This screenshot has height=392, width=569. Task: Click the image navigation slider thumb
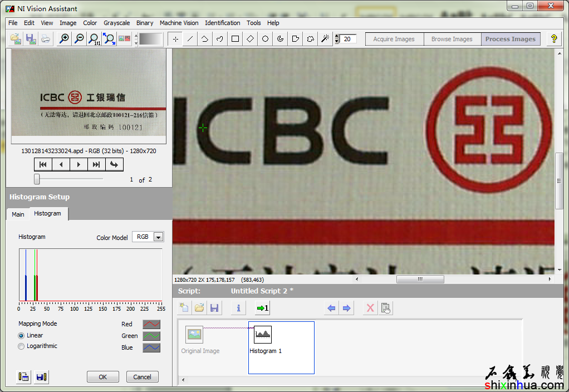click(x=37, y=179)
